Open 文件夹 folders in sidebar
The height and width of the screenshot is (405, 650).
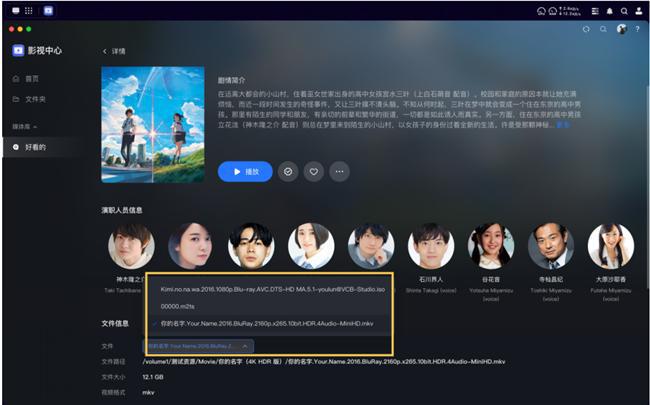tap(29, 99)
